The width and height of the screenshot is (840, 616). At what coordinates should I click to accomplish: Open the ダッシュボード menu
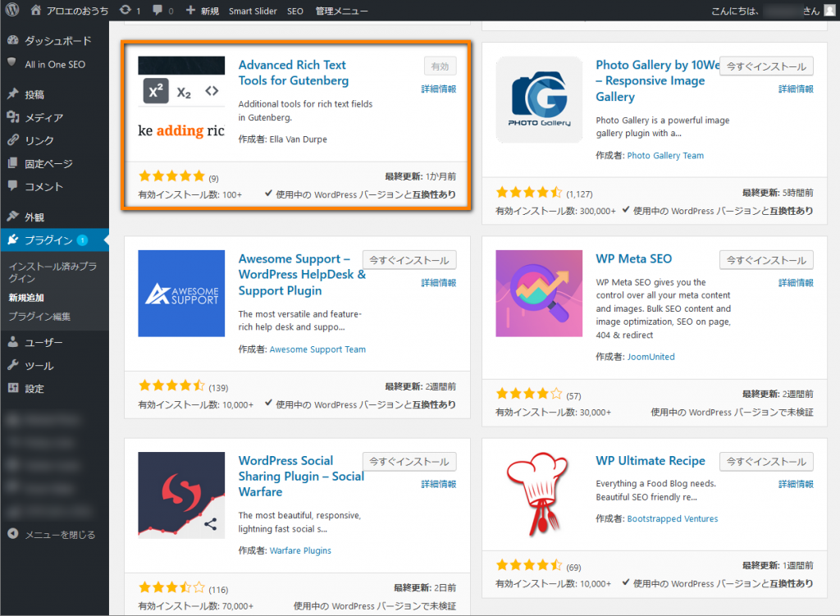tap(57, 41)
